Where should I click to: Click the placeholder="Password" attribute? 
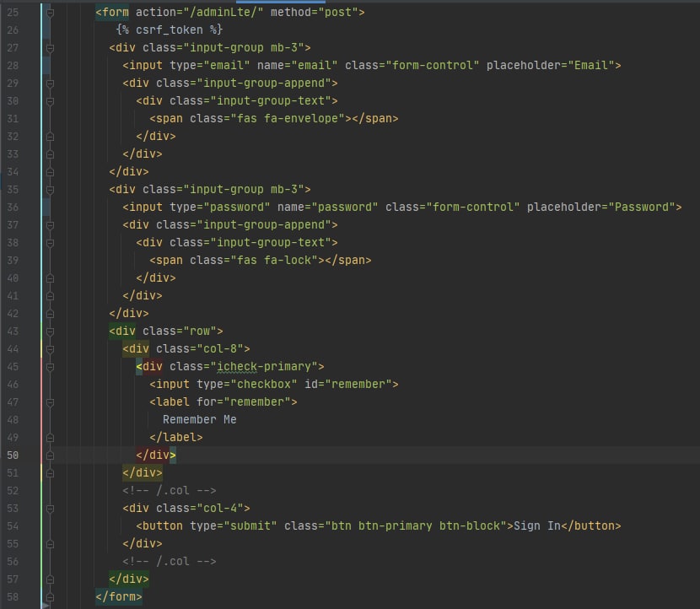point(600,207)
